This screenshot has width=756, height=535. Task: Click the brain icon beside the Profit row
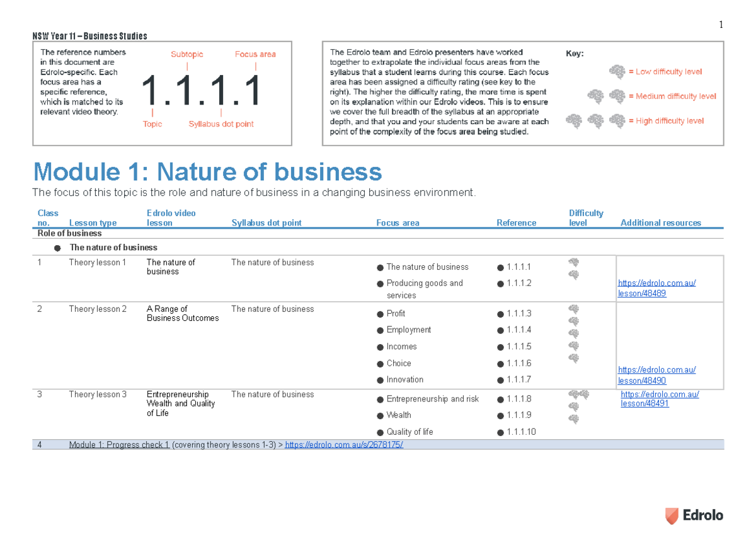573,309
